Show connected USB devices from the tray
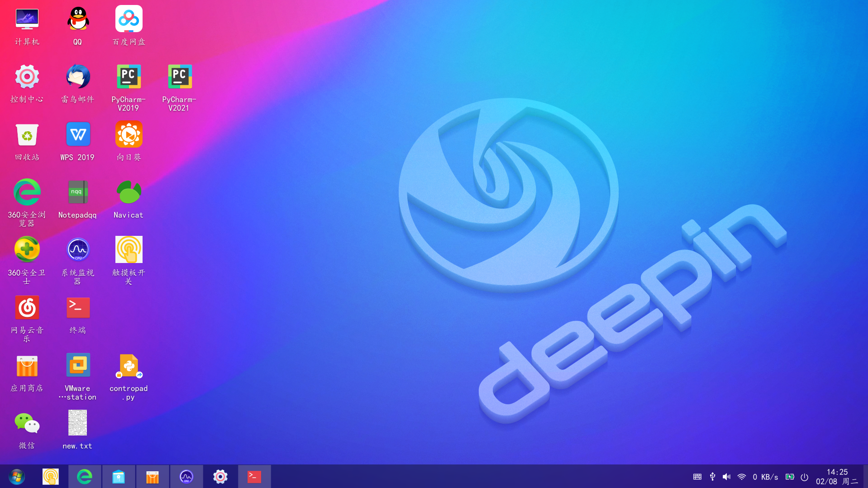Image resolution: width=868 pixels, height=488 pixels. 712,476
